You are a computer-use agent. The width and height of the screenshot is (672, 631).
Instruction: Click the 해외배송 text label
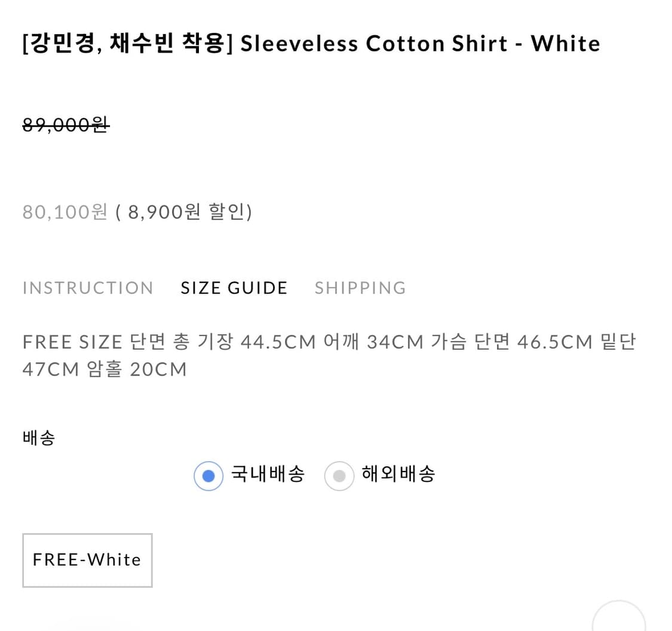pos(398,474)
